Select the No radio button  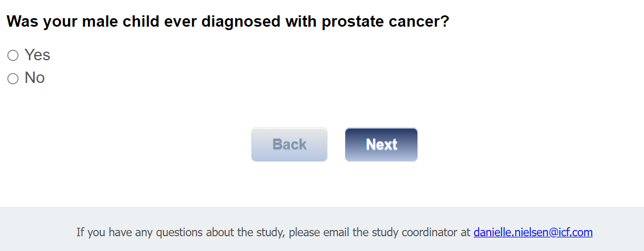(12, 79)
